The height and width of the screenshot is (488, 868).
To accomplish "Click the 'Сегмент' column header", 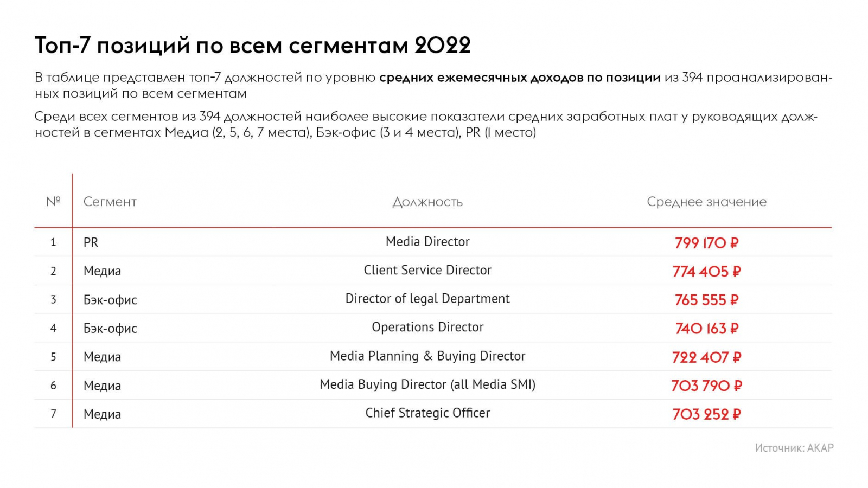I will [x=110, y=202].
